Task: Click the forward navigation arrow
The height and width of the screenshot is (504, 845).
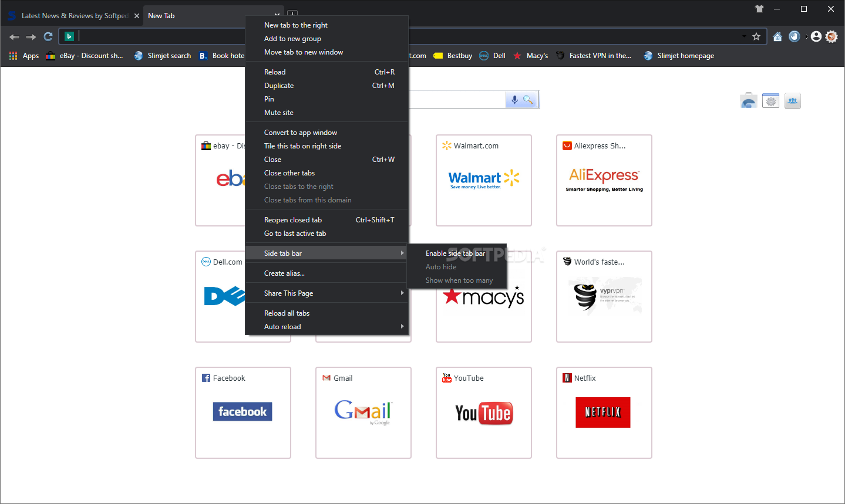Action: point(31,36)
